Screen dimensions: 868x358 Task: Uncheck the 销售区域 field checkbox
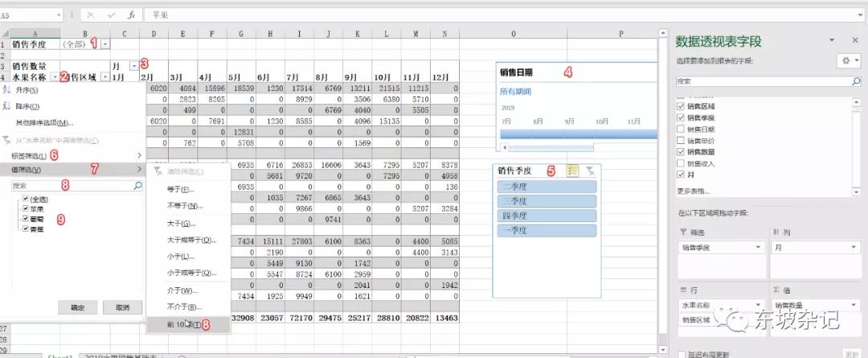click(x=681, y=105)
